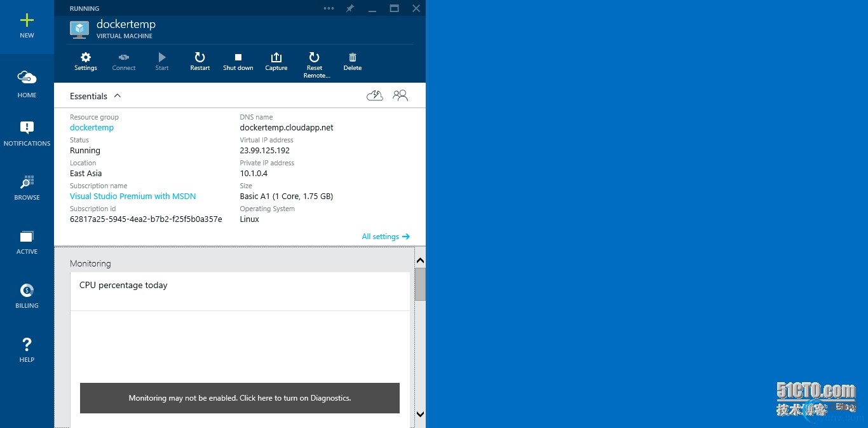Click the Linux operating system value
Viewport: 868px width, 428px height.
click(x=250, y=219)
